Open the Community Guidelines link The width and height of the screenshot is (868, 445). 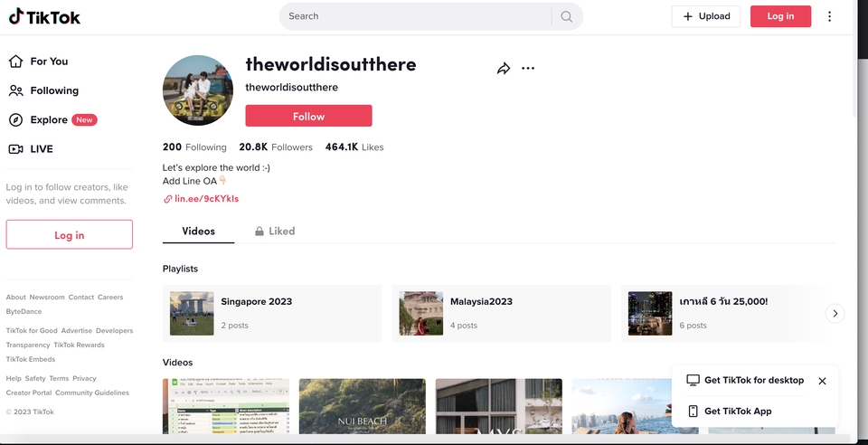tap(92, 393)
